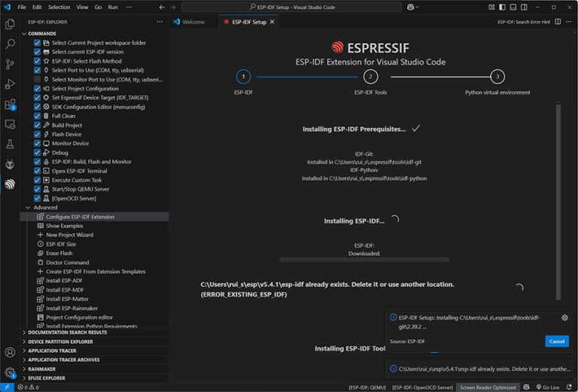The width and height of the screenshot is (578, 392).
Task: Open Source Control view in activity bar
Action: tap(10, 64)
